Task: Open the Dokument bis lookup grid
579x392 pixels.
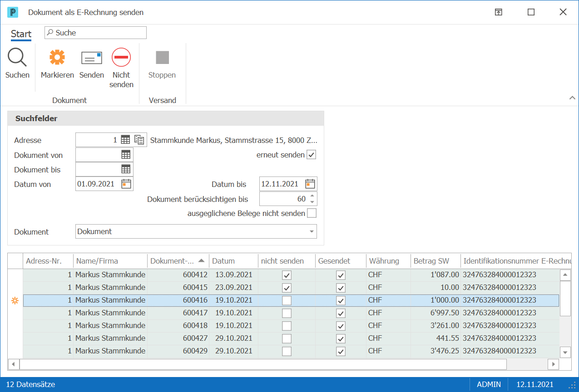Action: point(126,169)
